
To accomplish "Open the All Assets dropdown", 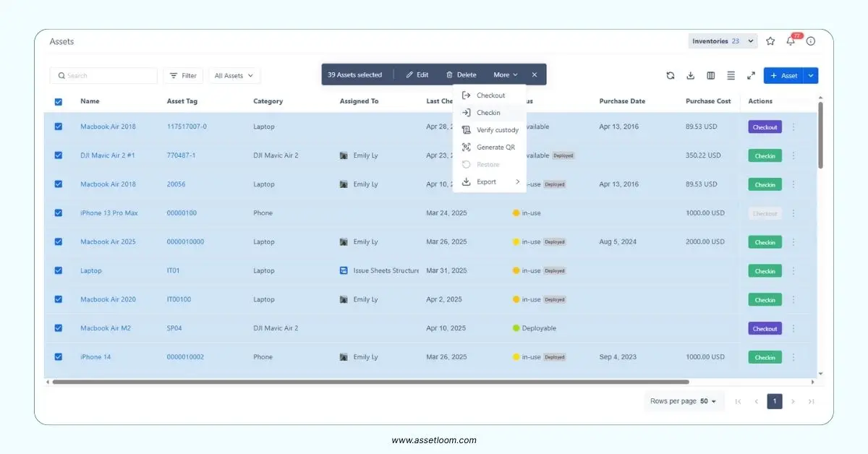I will [x=234, y=75].
